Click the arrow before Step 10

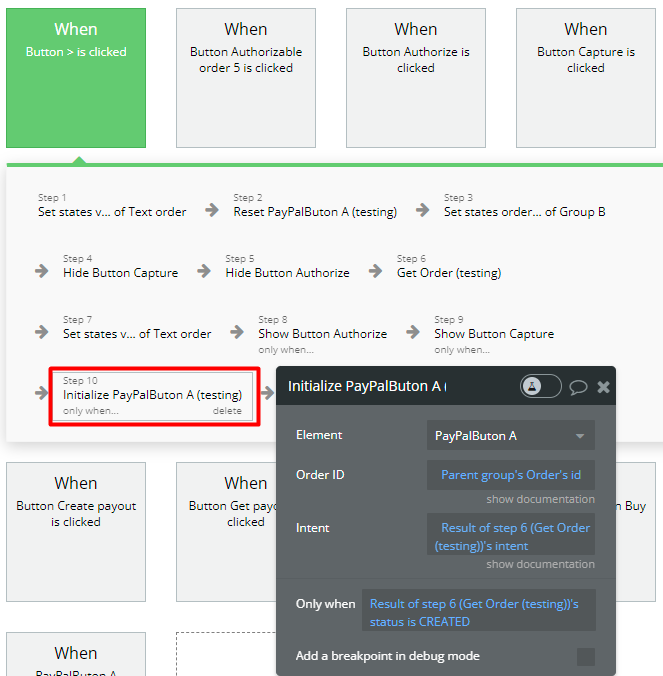42,393
